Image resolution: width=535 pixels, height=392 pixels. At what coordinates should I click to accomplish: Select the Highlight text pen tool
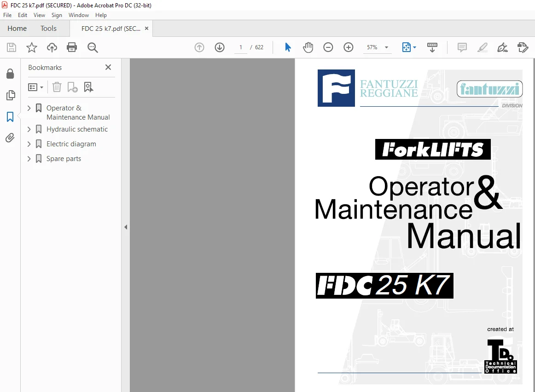[x=482, y=47]
